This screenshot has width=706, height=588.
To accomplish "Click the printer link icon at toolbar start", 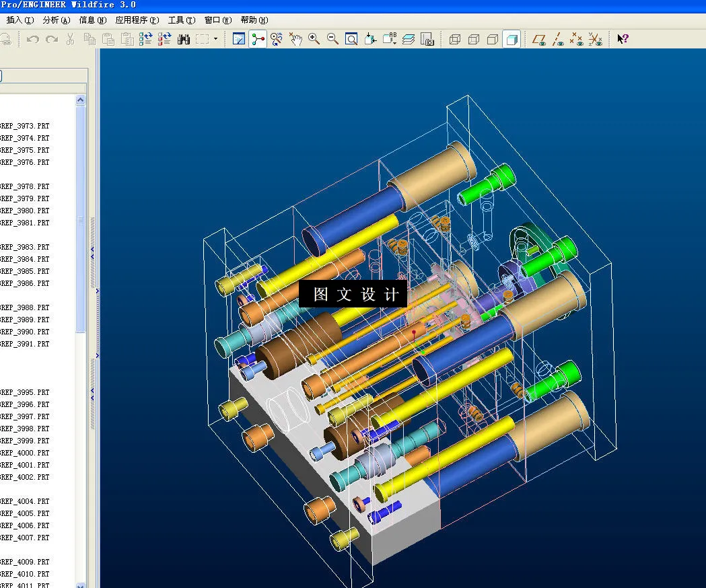I will [x=5, y=39].
